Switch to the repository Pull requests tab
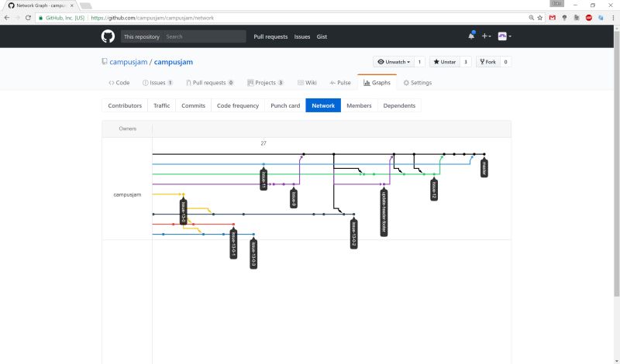Viewport: 620px width, 364px height. pos(209,83)
